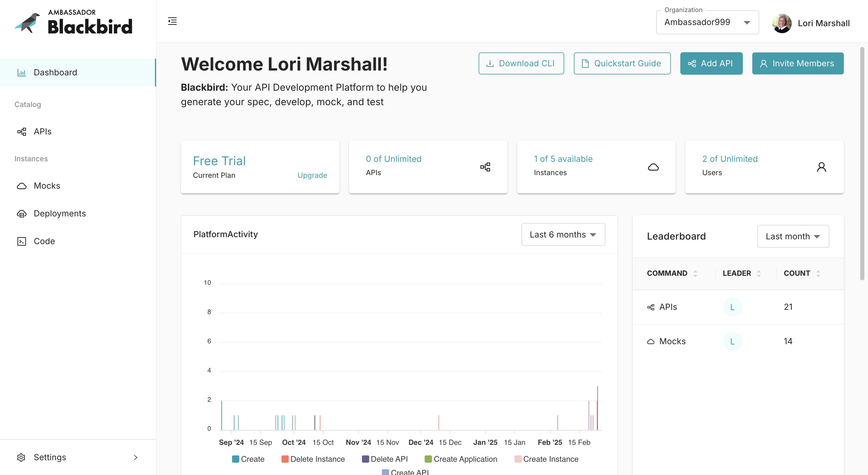Go to Mocks in the sidebar

[x=78, y=186]
